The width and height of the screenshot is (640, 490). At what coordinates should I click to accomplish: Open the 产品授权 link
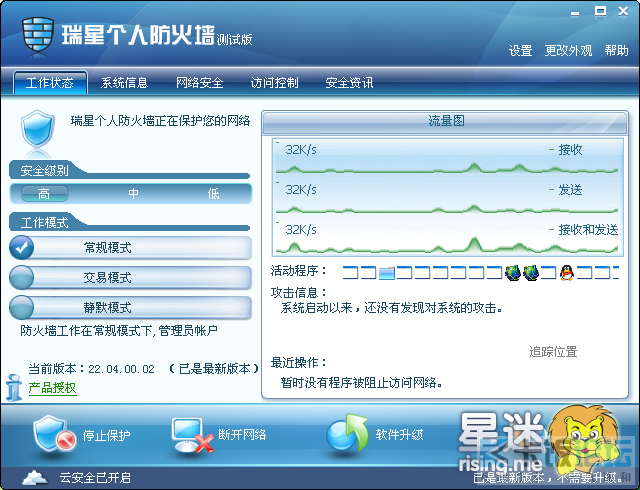coord(52,388)
